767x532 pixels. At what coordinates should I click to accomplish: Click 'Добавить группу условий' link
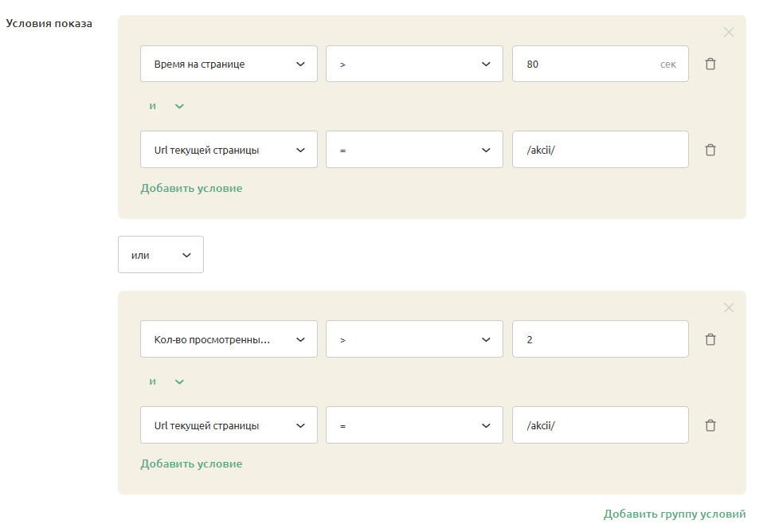pyautogui.click(x=674, y=514)
